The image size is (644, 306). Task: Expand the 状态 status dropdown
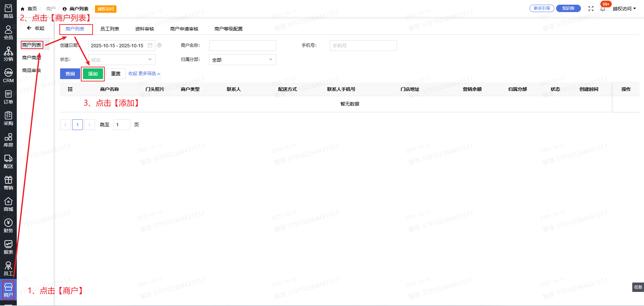click(121, 60)
